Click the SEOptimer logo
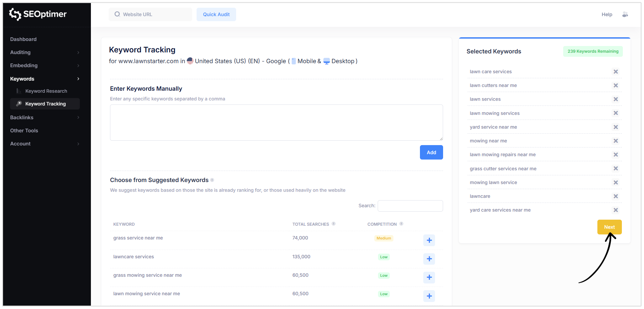 [x=38, y=14]
